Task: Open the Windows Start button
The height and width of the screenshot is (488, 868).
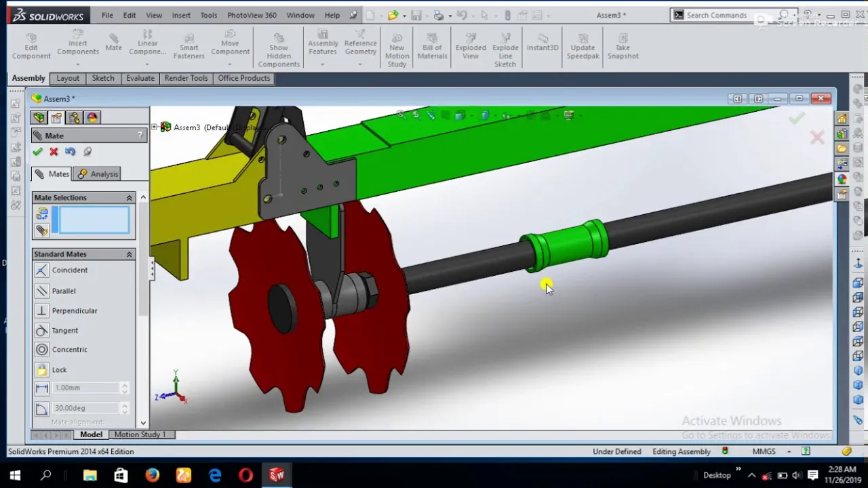Action: [15, 475]
